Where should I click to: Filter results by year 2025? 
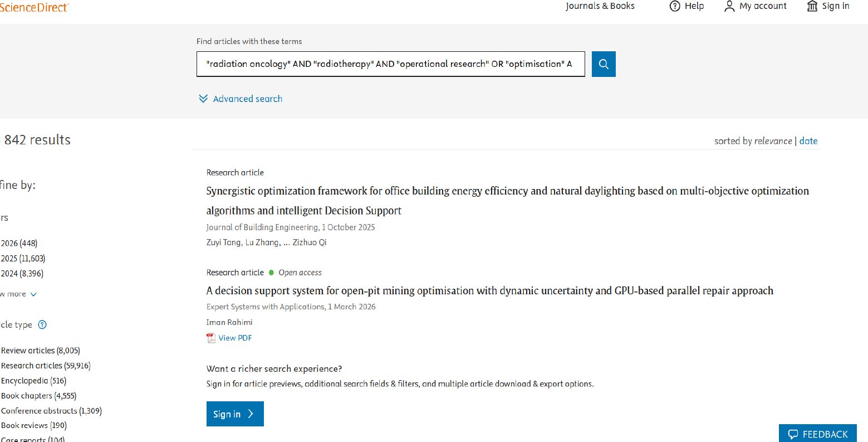23,259
